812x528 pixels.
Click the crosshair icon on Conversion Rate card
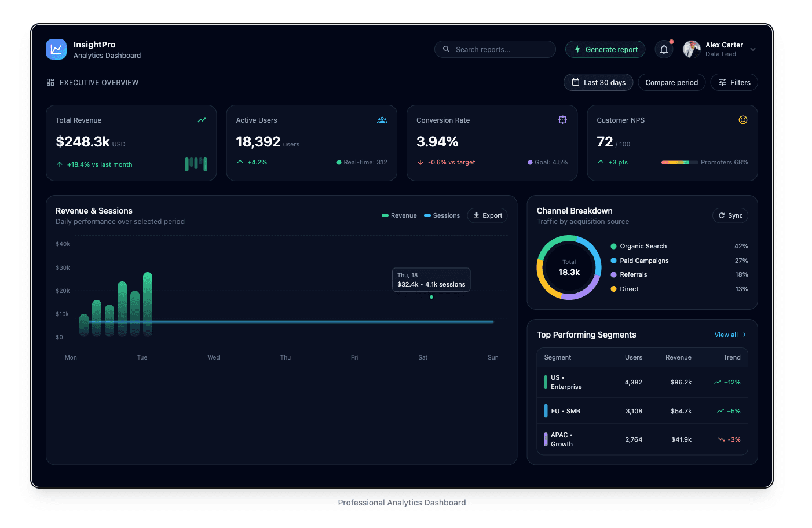coord(562,120)
